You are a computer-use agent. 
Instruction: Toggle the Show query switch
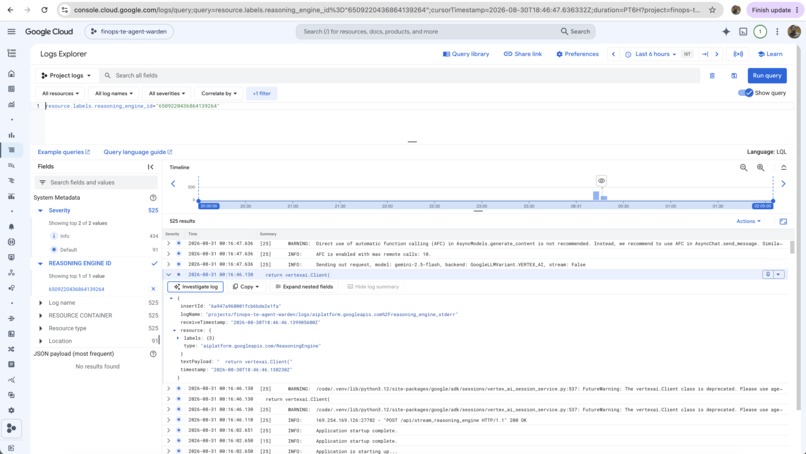(745, 93)
